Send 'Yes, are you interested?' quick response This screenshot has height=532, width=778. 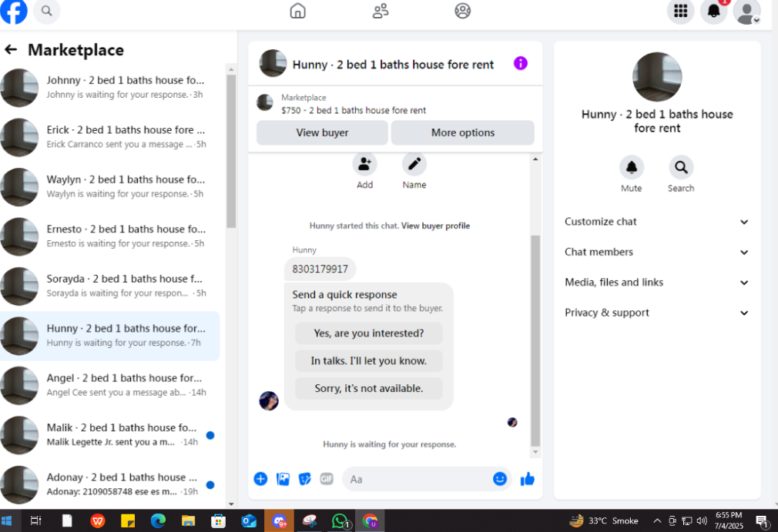coord(369,333)
